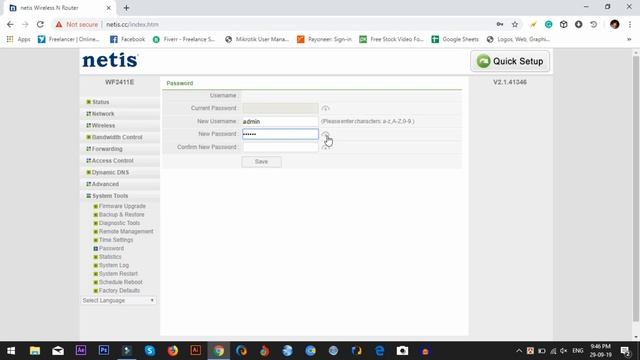Open File Explorer from taskbar

coord(35,351)
